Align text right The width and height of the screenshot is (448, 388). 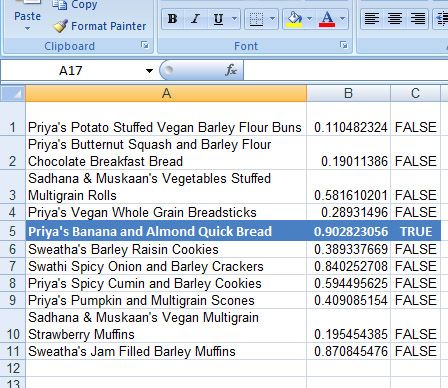coord(417,19)
